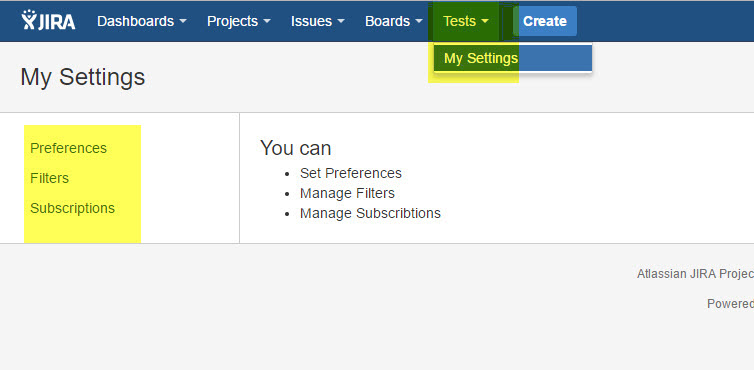
Task: Click the Set Preferences bullet item
Action: point(351,173)
